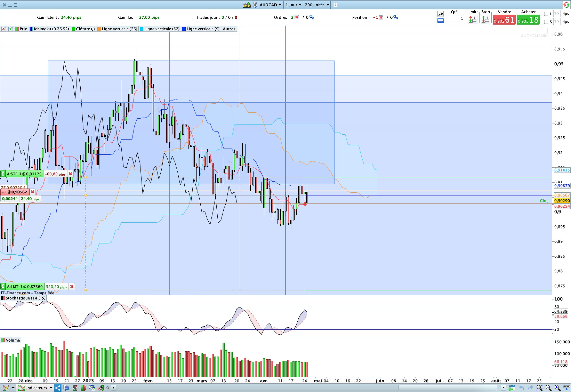This screenshot has height=392, width=571.
Task: Click the Limite order icon
Action: point(472,19)
